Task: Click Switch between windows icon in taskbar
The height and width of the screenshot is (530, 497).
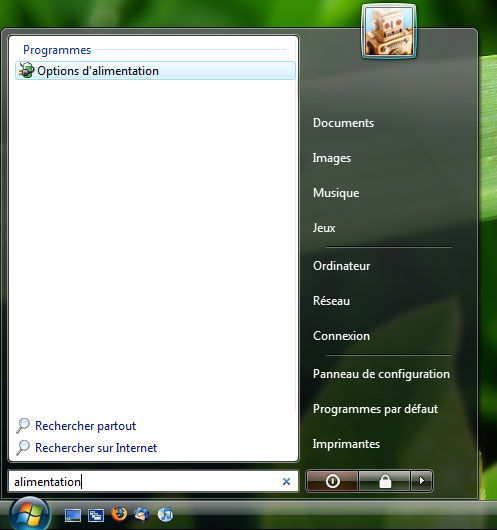Action: click(x=96, y=515)
